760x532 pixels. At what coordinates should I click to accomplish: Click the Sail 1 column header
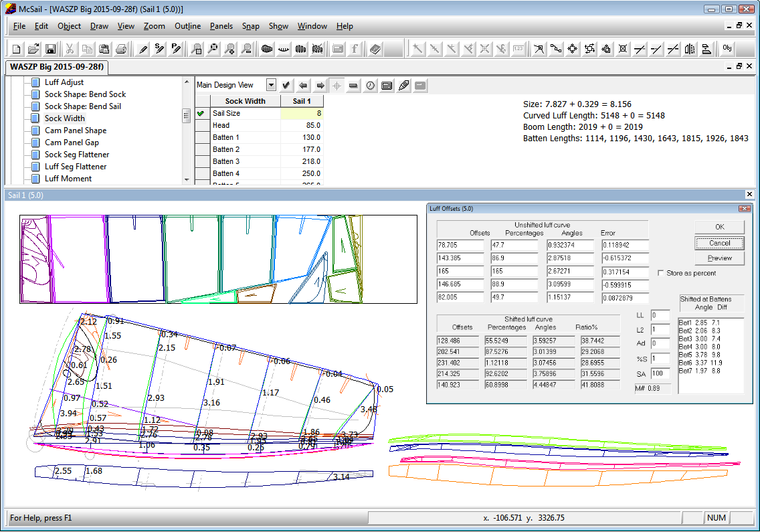(x=302, y=101)
